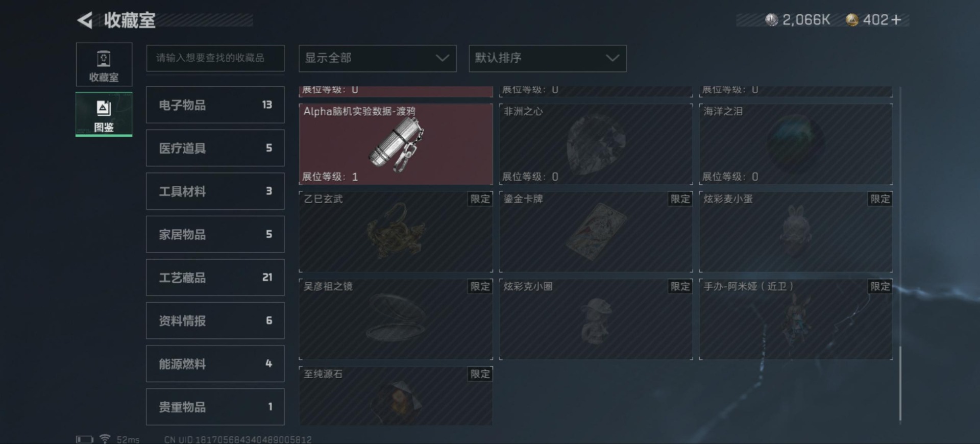Go back using the arrow beside 收藏室
The width and height of the screenshot is (980, 444).
click(x=85, y=20)
